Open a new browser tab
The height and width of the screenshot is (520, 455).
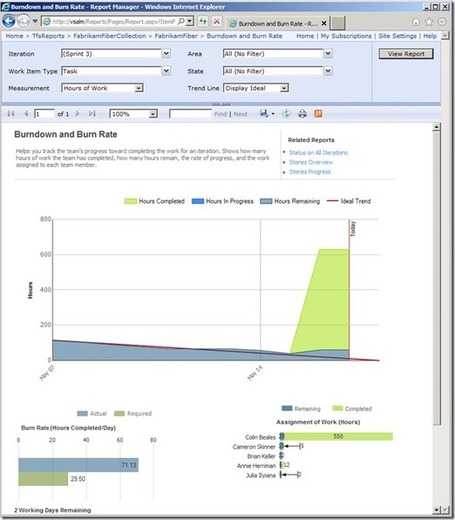[338, 23]
